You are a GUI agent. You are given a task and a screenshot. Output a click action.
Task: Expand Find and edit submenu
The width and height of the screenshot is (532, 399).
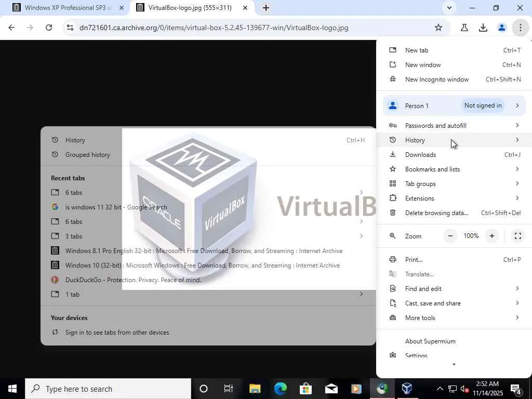coord(454,289)
